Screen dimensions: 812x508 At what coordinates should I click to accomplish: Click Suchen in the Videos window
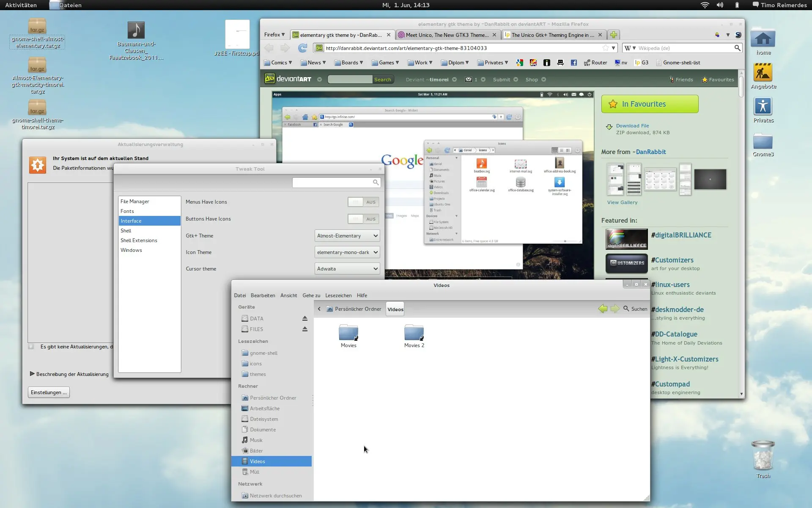click(x=635, y=309)
